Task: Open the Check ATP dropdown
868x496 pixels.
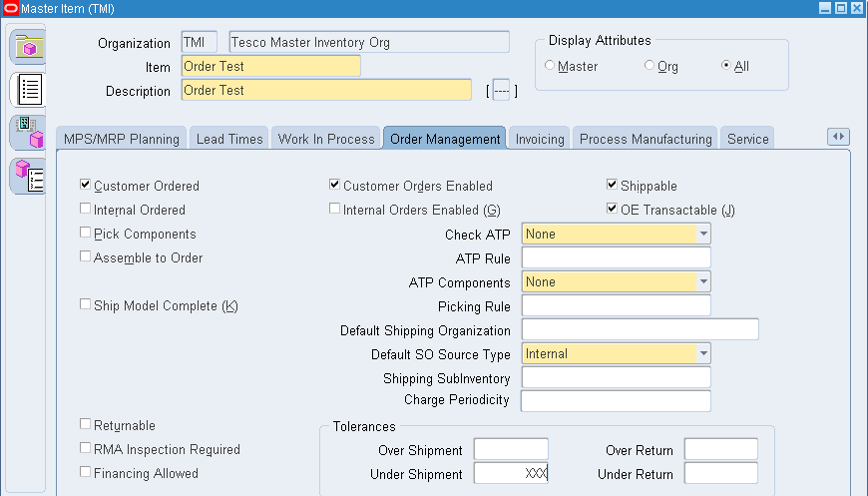Action: 703,234
